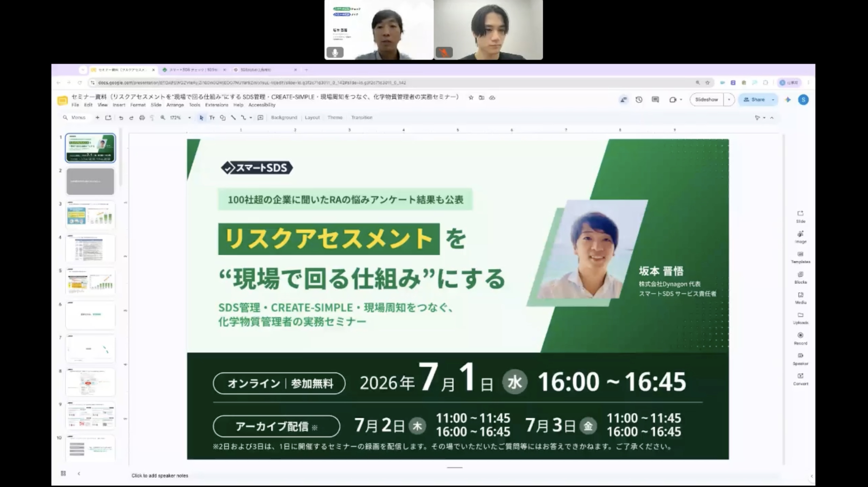Image resolution: width=868 pixels, height=487 pixels.
Task: Click the add comment icon in toolbar
Action: (x=260, y=117)
